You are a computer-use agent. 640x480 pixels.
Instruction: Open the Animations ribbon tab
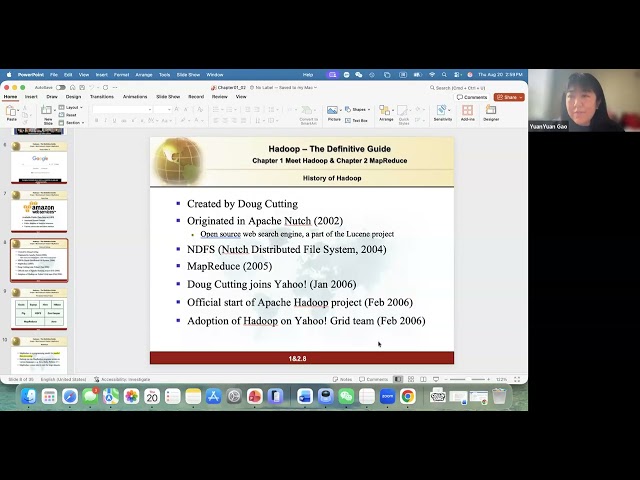point(135,97)
